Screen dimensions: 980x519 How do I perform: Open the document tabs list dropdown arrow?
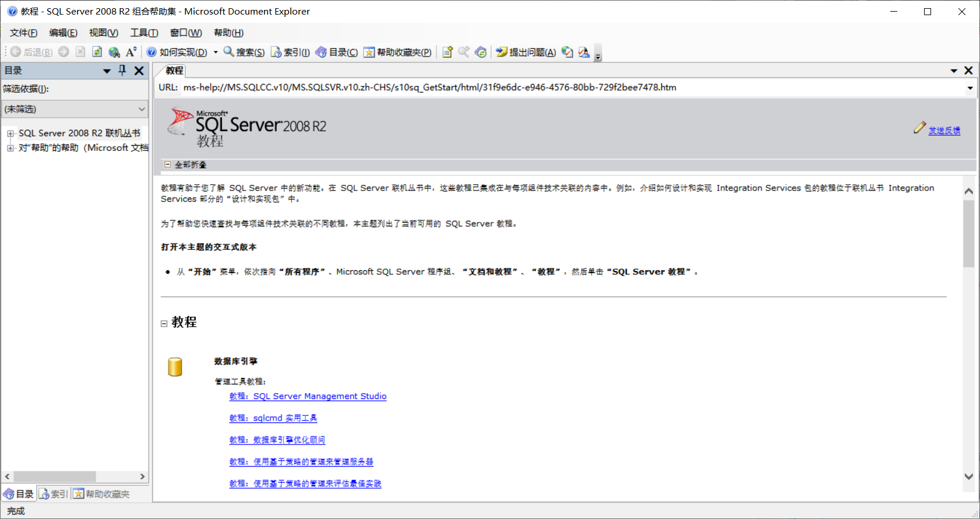(x=954, y=70)
